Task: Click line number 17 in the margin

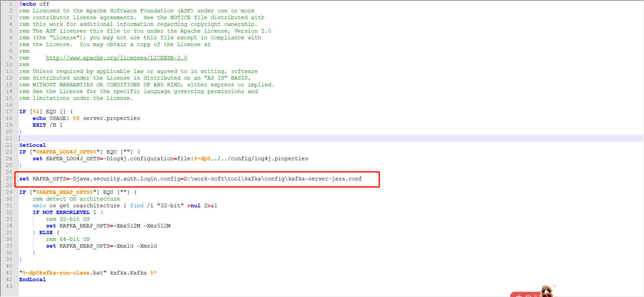Action: [9, 112]
